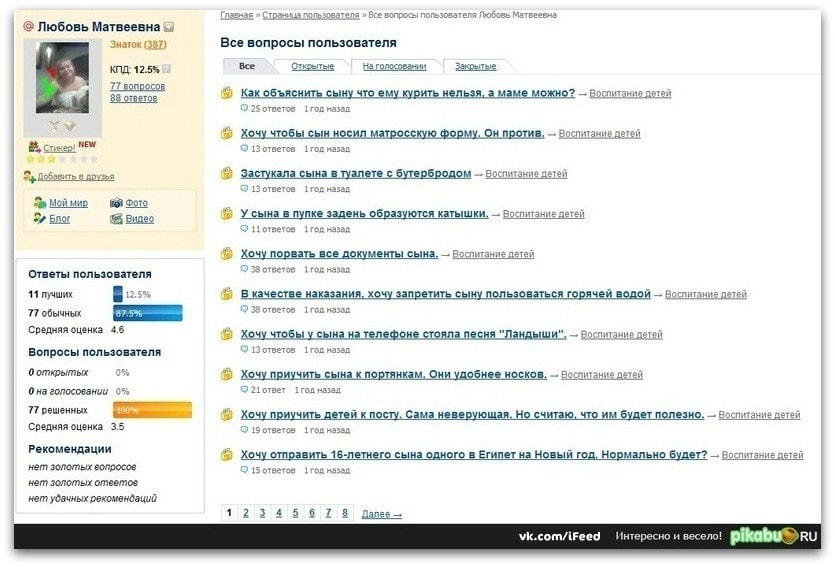This screenshot has height=567, width=835.
Task: Open the dropdown arrow next to Любовь Матвеевна
Action: coord(169,27)
